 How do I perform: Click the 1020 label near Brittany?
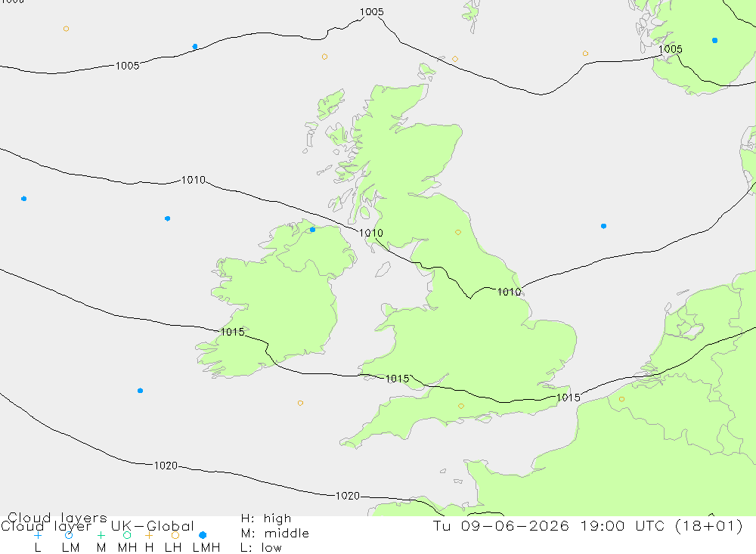tap(348, 496)
